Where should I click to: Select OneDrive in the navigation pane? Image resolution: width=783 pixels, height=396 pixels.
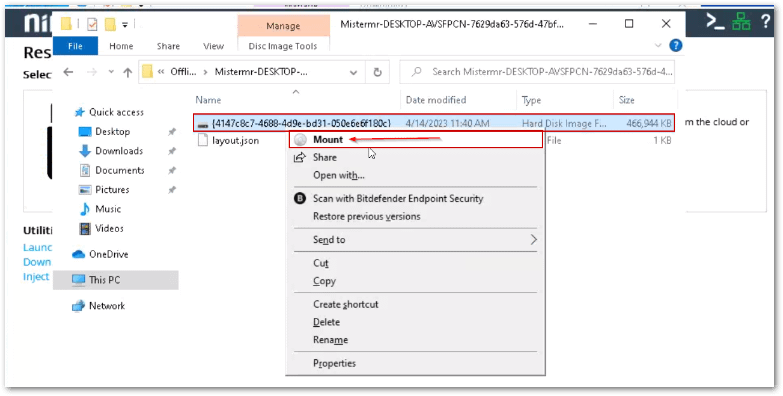[x=108, y=254]
